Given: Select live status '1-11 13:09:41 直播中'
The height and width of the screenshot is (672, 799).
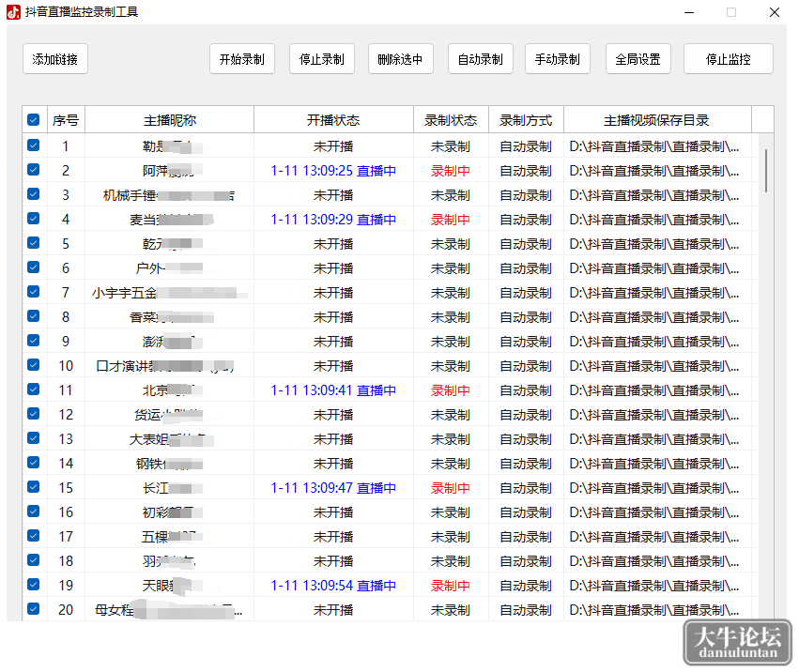Looking at the screenshot, I should tap(333, 390).
